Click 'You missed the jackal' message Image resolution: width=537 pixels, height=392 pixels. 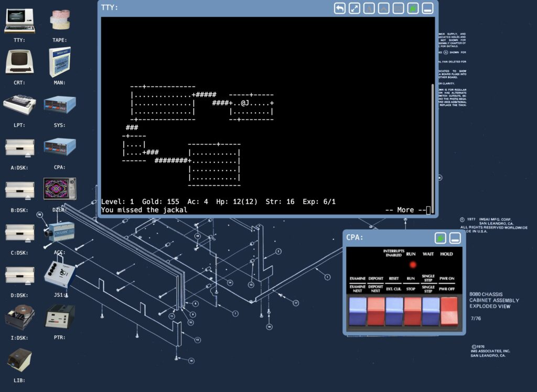tap(144, 210)
